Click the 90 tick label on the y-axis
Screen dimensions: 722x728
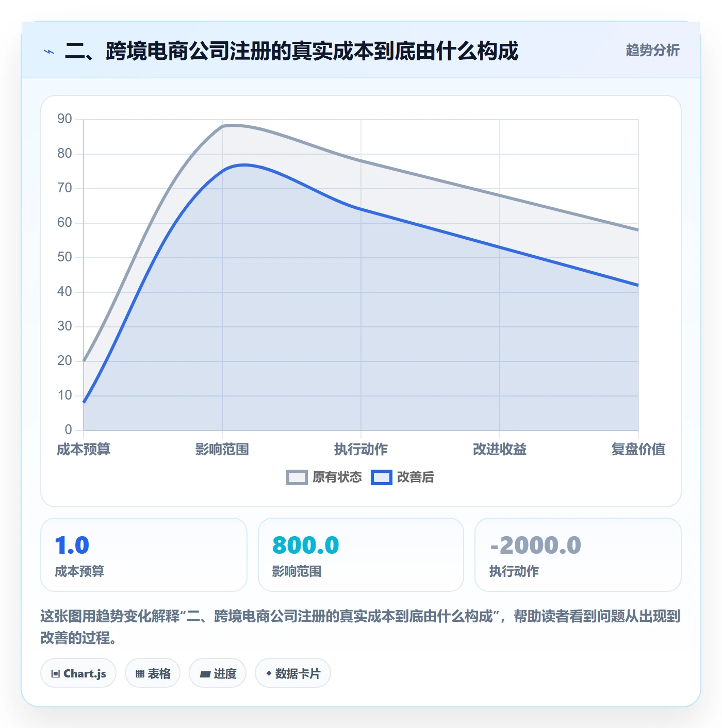64,119
